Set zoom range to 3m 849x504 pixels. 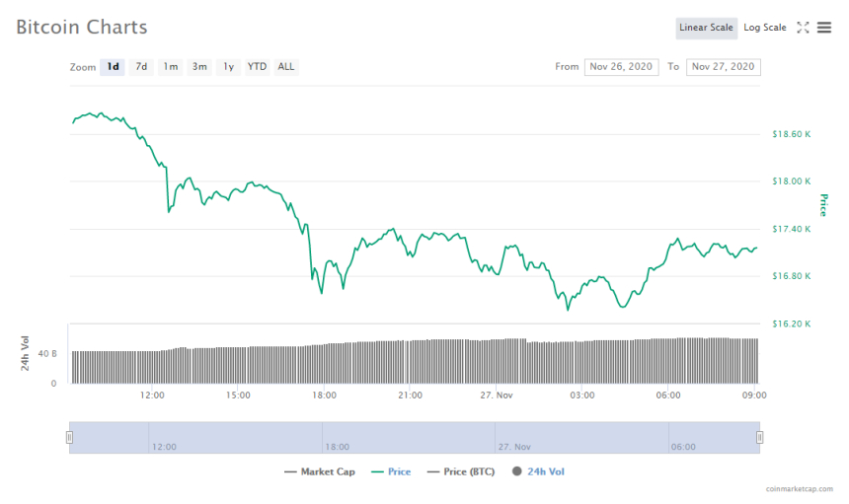pos(199,67)
